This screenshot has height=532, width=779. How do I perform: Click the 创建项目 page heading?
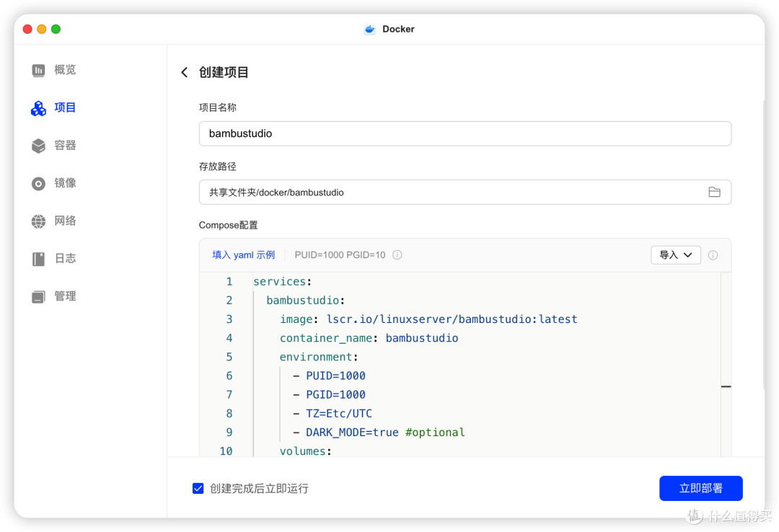224,72
